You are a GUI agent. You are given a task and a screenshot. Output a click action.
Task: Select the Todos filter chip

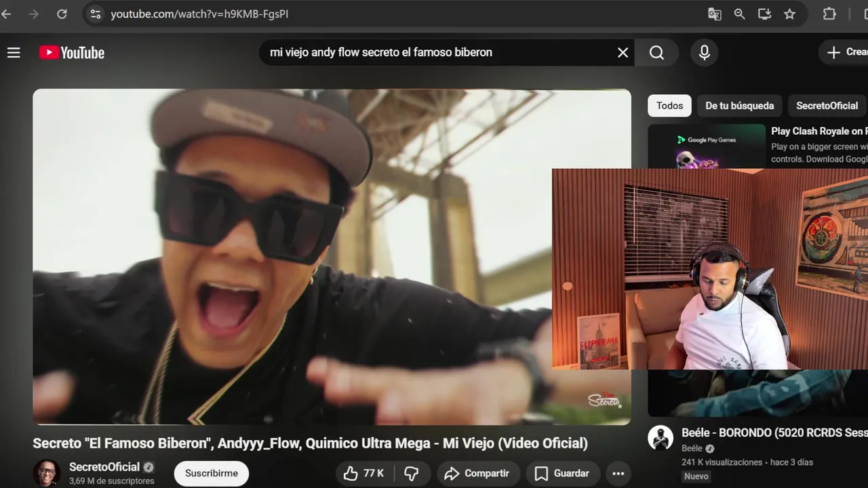tap(669, 106)
